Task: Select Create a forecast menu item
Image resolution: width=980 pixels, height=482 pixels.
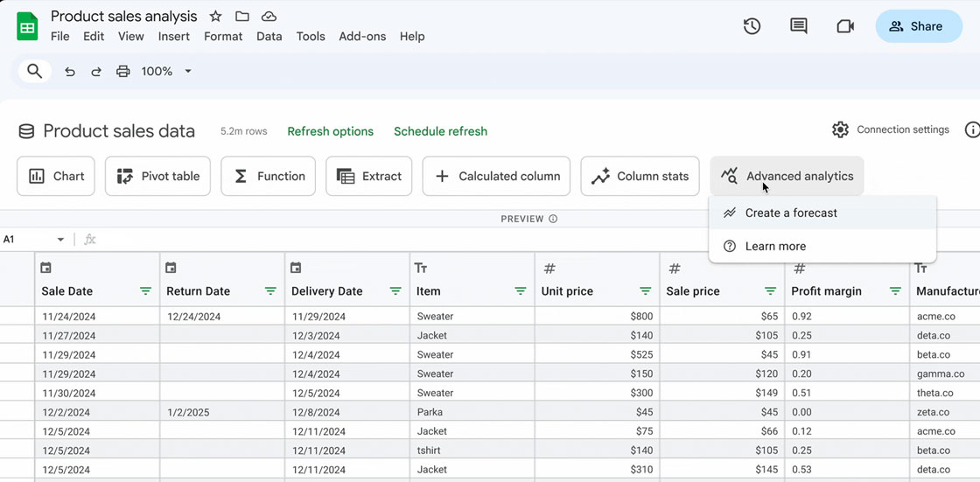Action: [791, 213]
